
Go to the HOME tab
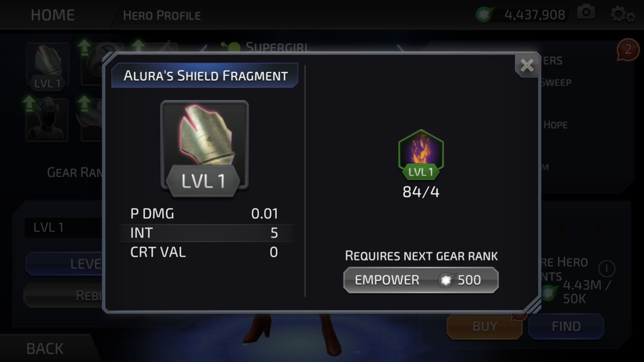[x=53, y=15]
